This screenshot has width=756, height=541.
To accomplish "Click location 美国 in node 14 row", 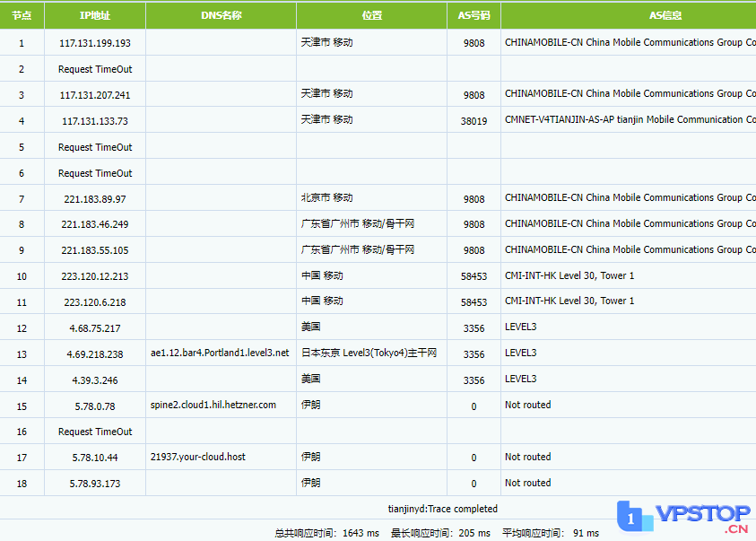I will (x=311, y=379).
